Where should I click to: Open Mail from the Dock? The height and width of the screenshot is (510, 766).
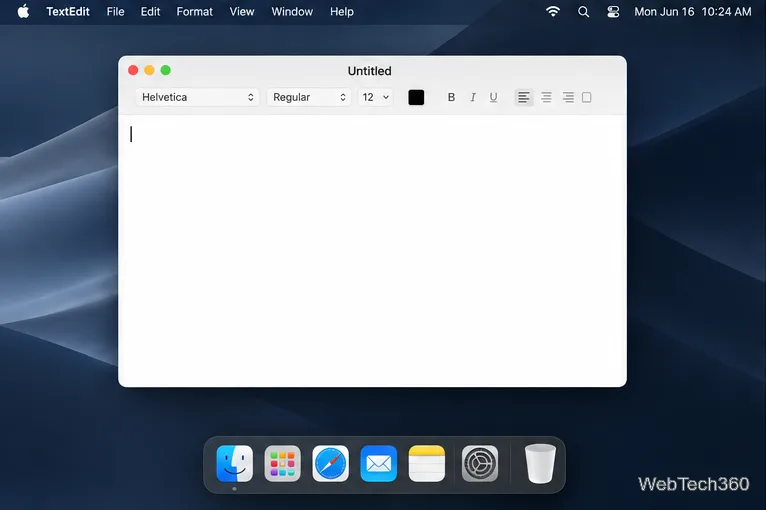point(379,464)
